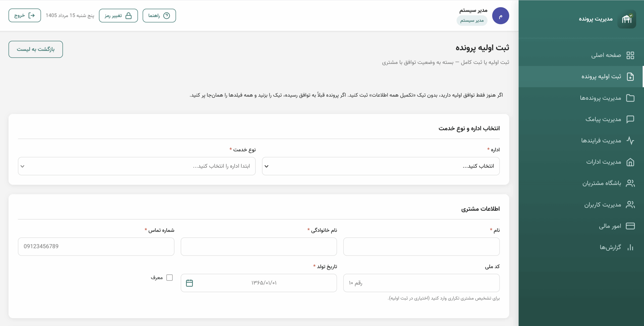644x326 pixels.
Task: Click the purple user avatar م
Action: (500, 16)
